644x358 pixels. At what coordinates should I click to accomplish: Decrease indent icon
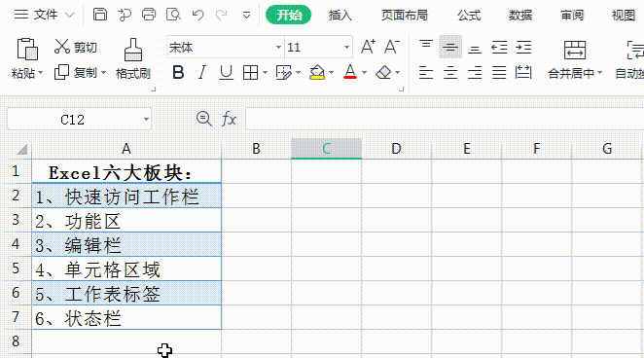point(499,48)
